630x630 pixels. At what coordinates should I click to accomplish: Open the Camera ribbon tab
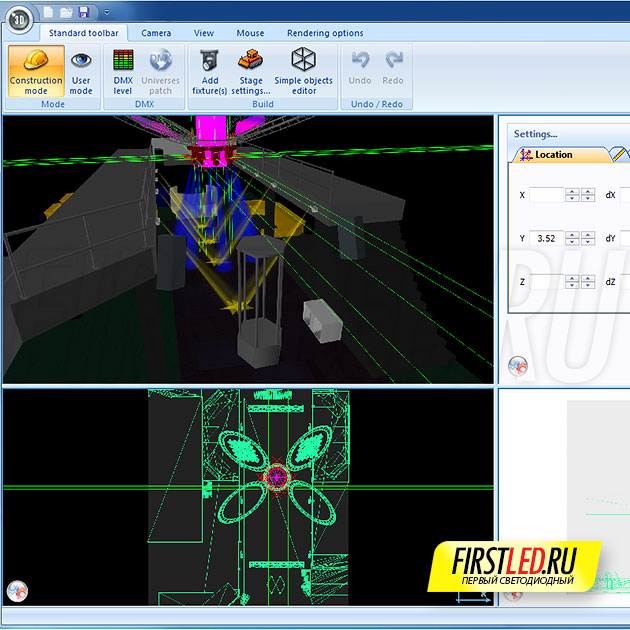click(156, 33)
